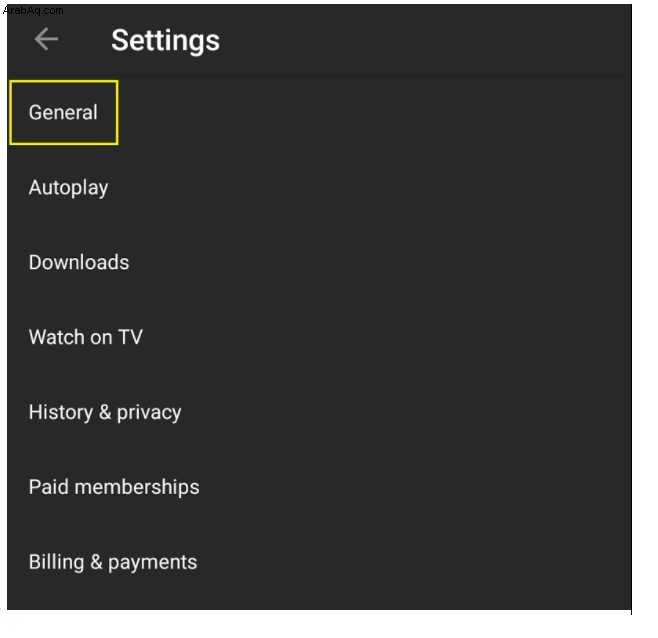Viewport: 658px width, 638px height.
Task: Click the yellow-highlighted General entry
Action: click(63, 112)
